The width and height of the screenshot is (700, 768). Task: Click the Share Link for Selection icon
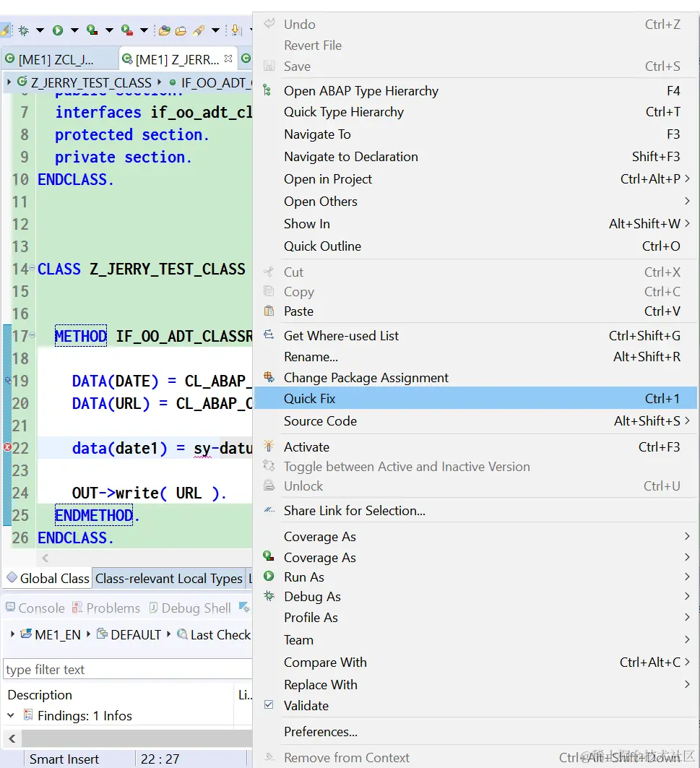click(x=269, y=510)
